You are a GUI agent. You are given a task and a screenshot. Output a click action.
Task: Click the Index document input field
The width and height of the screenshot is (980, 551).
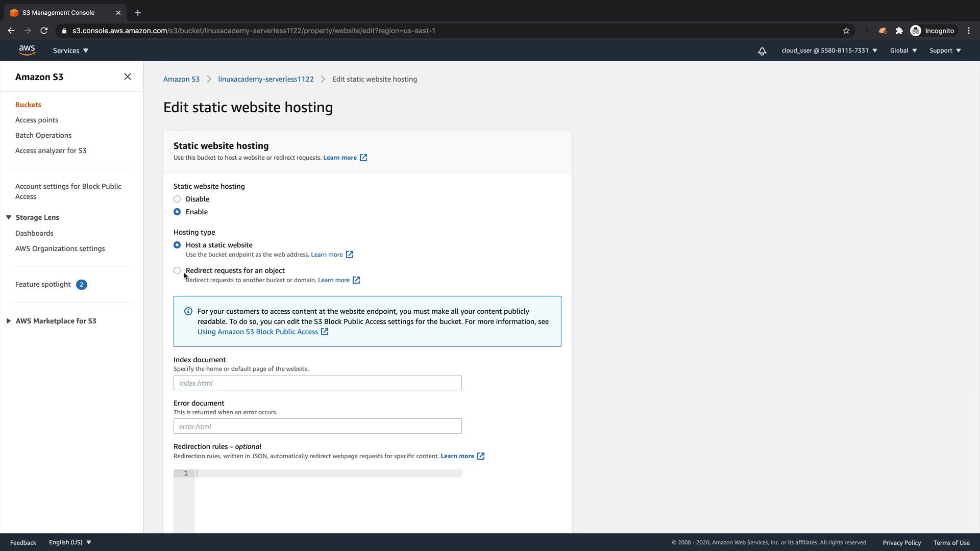[x=317, y=383]
